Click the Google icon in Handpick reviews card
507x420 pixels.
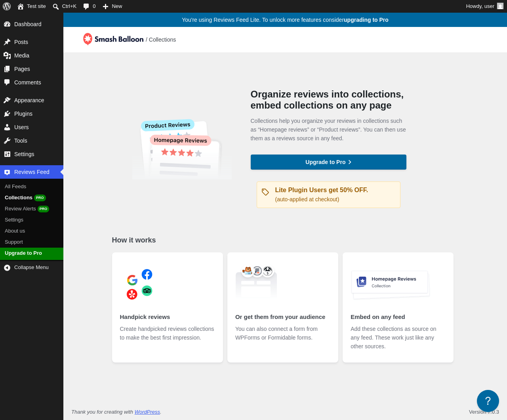coord(132,280)
